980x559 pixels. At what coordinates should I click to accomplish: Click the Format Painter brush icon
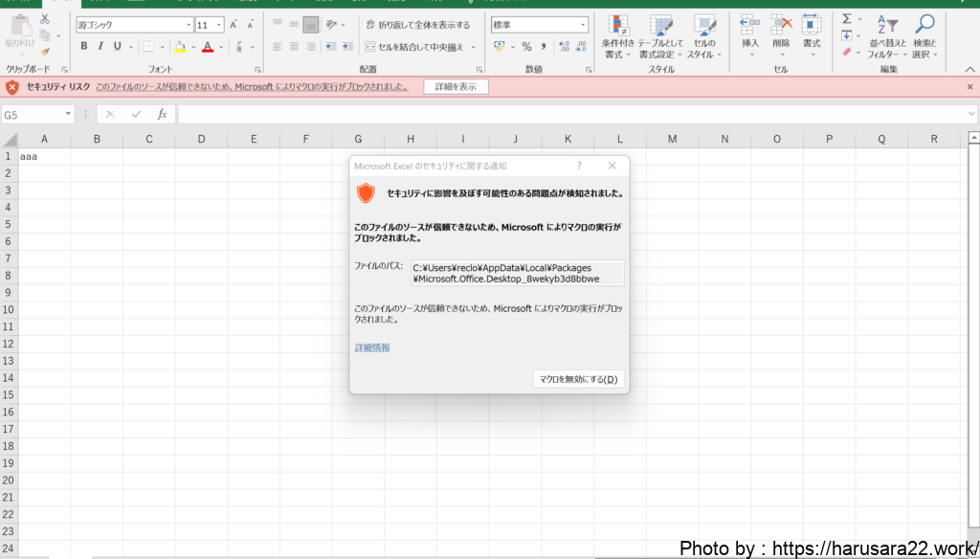point(45,52)
